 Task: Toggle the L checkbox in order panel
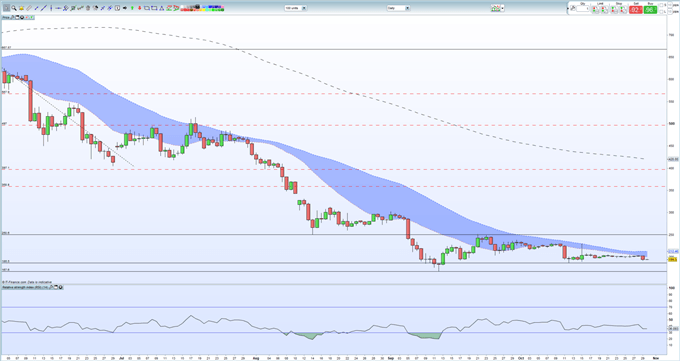[x=661, y=11]
